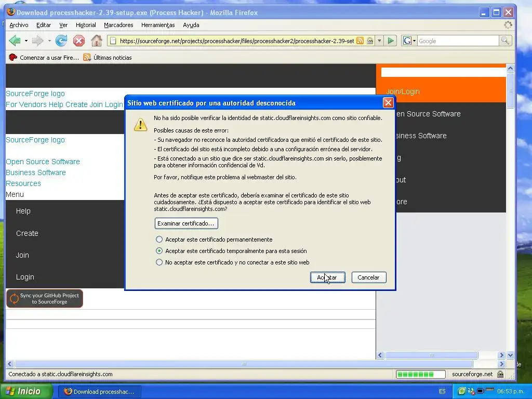Open the Historial menu
The height and width of the screenshot is (399, 532).
(x=86, y=25)
